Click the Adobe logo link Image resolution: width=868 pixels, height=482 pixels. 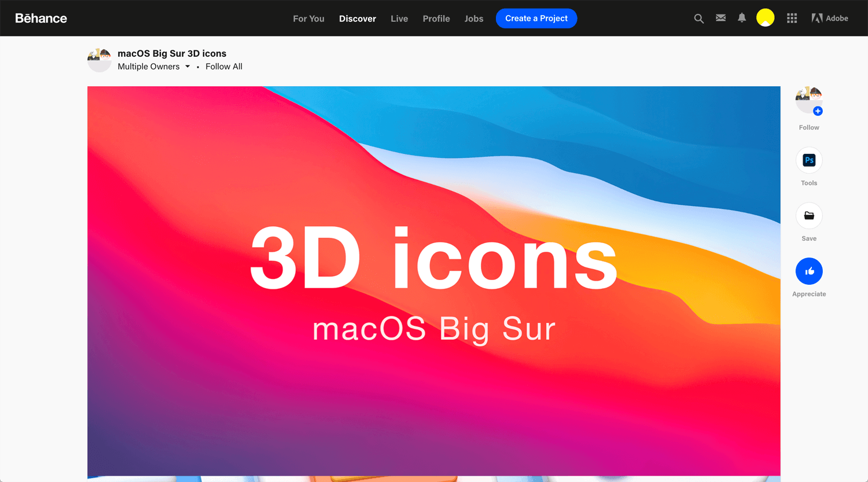pyautogui.click(x=830, y=19)
